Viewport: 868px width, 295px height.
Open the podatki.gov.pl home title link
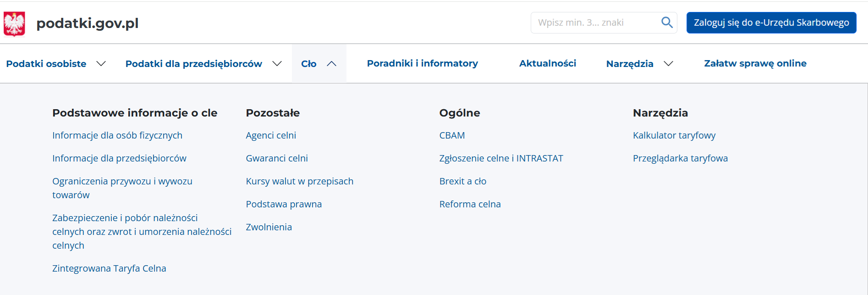[87, 23]
